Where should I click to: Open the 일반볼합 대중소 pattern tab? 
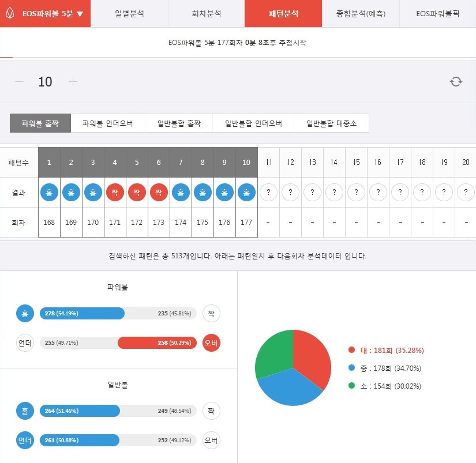[x=332, y=123]
